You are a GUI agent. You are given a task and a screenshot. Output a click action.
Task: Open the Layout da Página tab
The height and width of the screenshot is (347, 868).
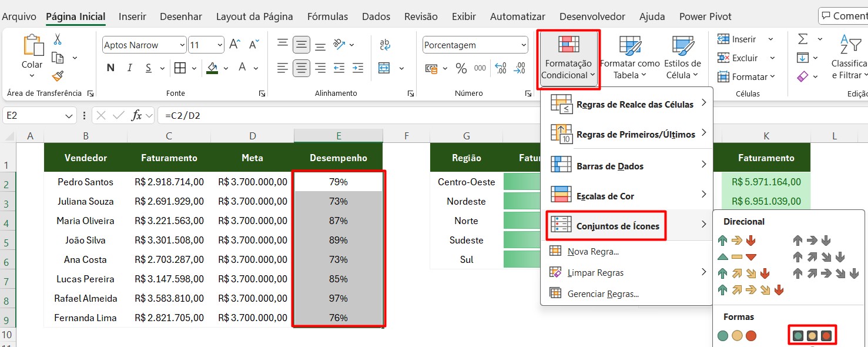point(254,16)
